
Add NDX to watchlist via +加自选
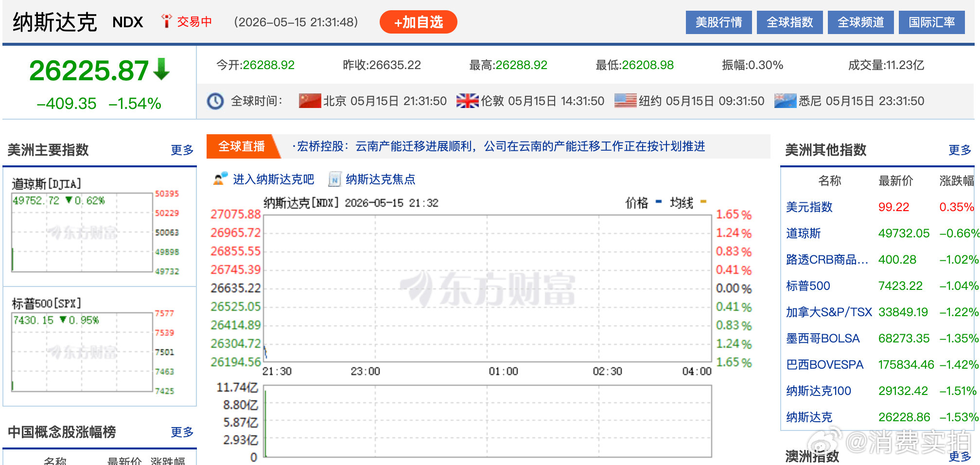(x=418, y=22)
